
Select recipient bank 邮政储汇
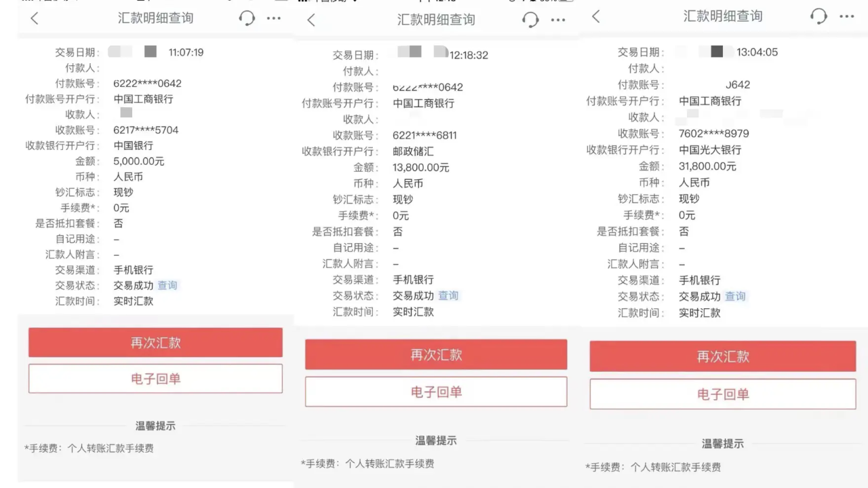tap(414, 151)
